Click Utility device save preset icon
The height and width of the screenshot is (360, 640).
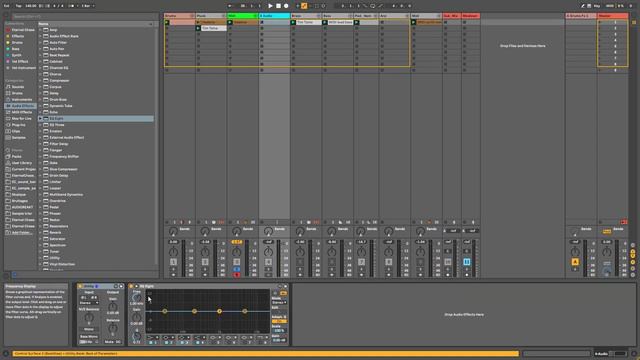pos(121,286)
